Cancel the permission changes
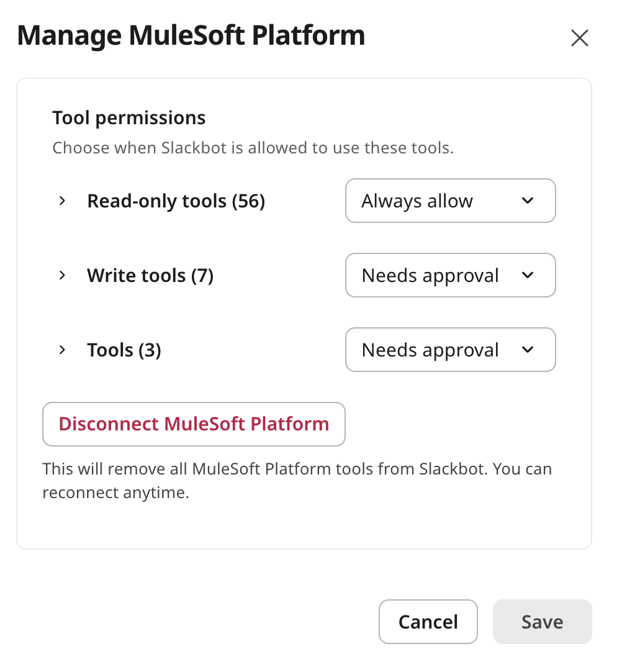 (428, 622)
